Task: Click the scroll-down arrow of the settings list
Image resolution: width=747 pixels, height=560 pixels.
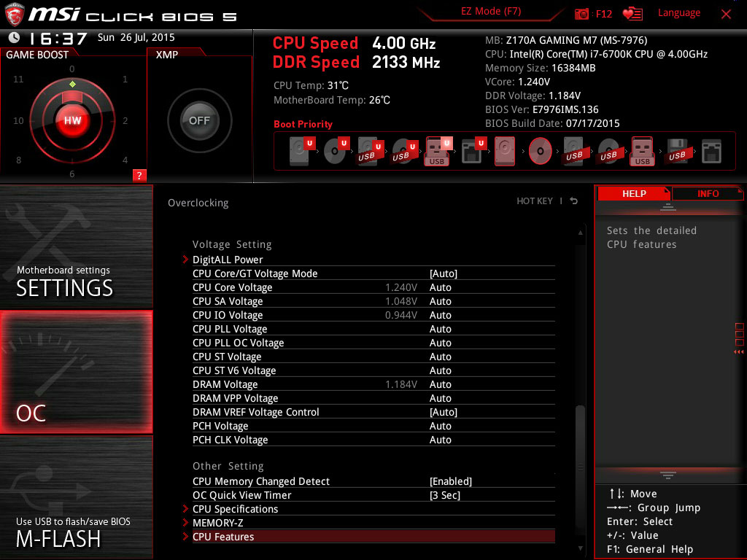Action: [580, 548]
